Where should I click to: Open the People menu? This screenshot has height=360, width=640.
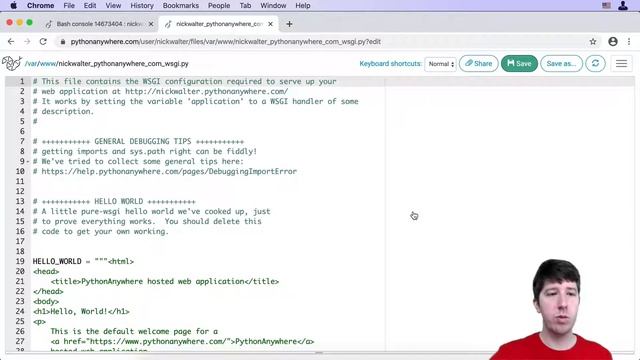pyautogui.click(x=219, y=6)
